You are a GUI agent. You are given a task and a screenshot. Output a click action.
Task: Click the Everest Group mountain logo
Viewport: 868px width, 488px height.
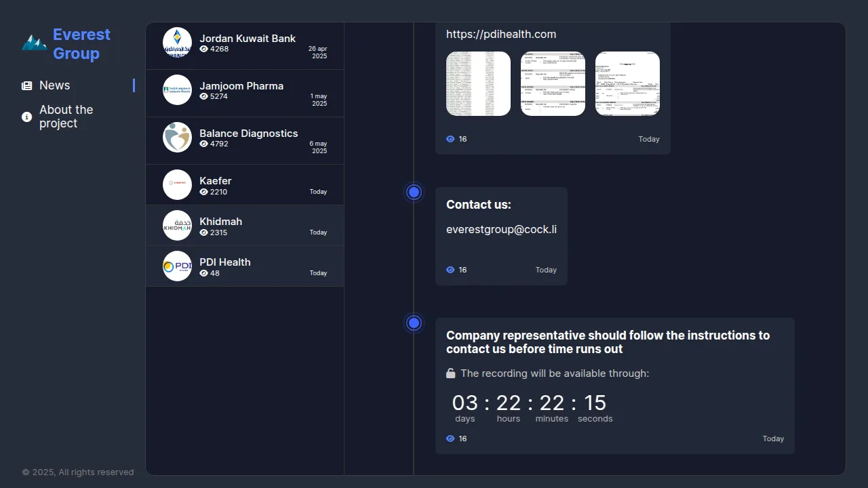point(34,43)
